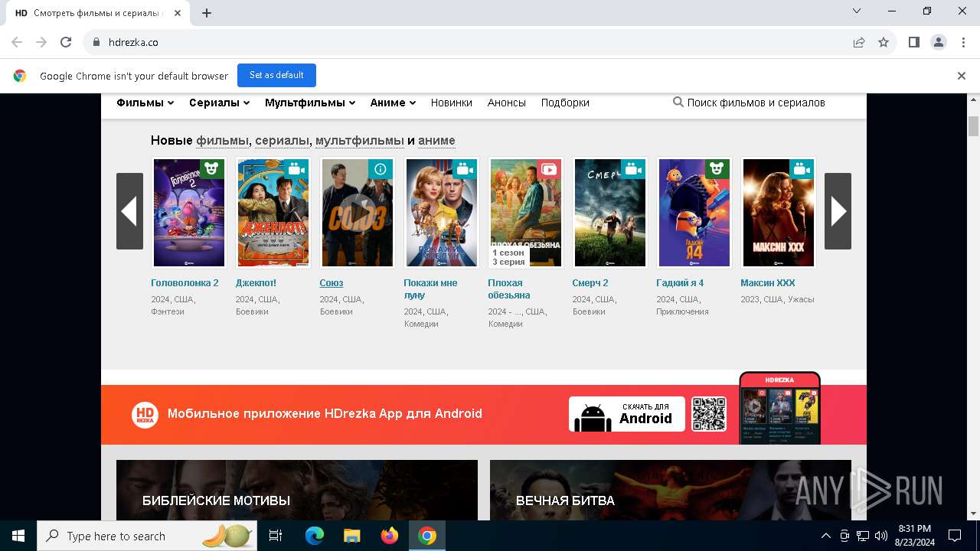Screen dimensions: 980x551
Task: Expand the Фильмы menu
Action: click(145, 103)
